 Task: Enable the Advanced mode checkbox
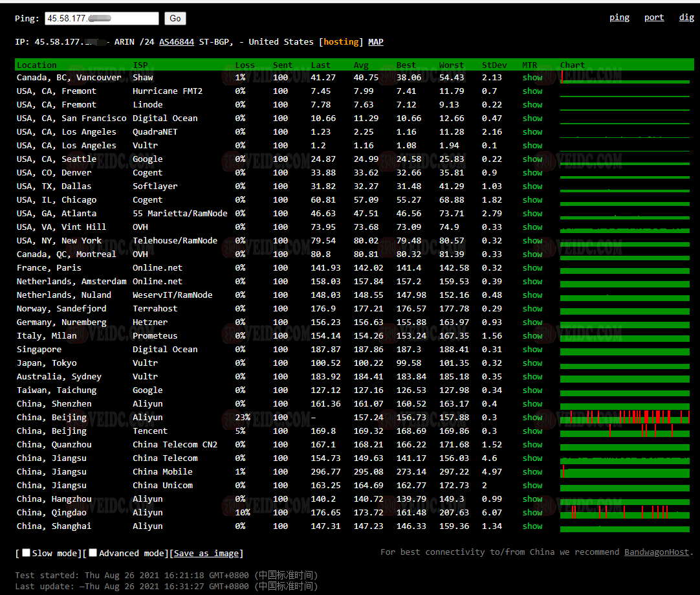tap(93, 553)
